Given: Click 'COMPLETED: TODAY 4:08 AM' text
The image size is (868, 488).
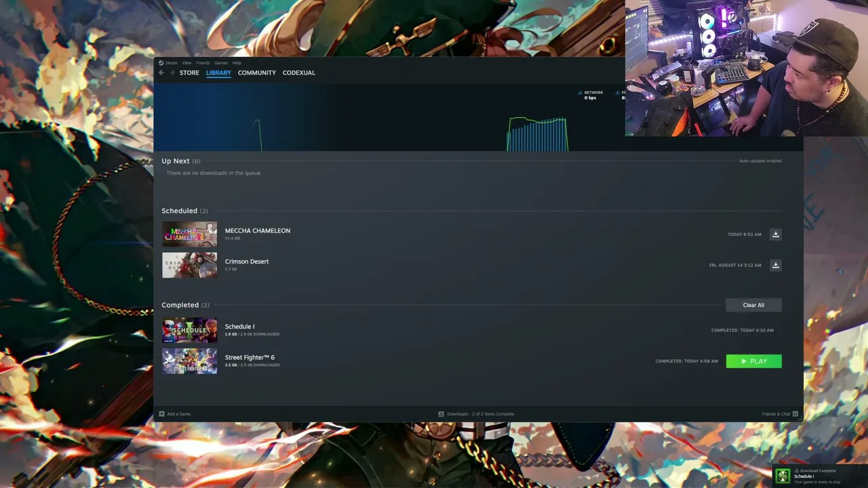Looking at the screenshot, I should (x=686, y=361).
